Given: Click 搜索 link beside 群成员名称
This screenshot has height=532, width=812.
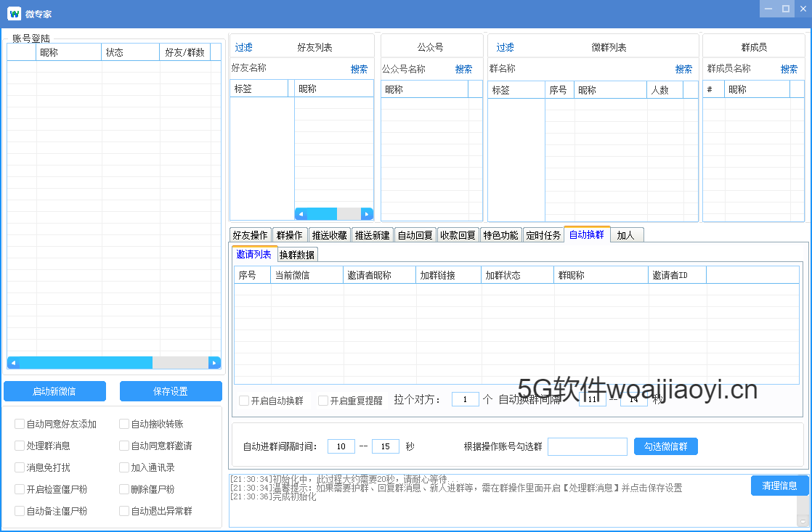Looking at the screenshot, I should 789,69.
